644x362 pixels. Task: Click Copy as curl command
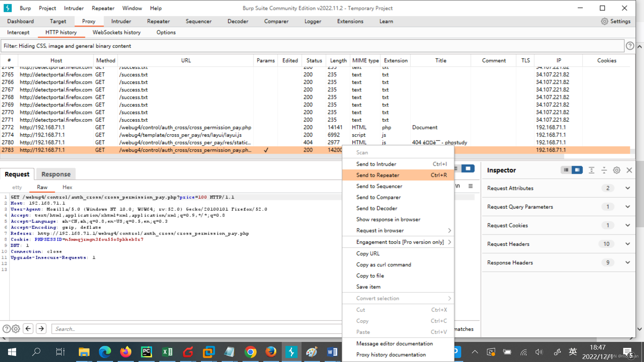pyautogui.click(x=383, y=265)
